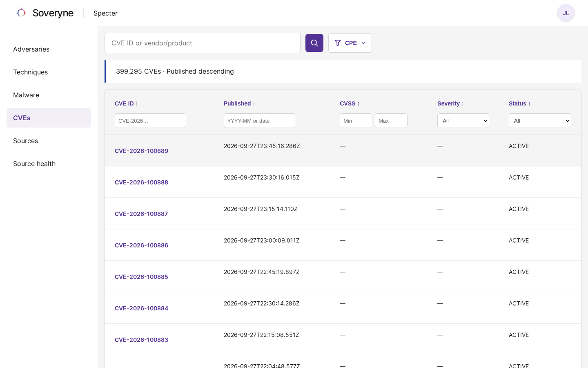
Task: Click the Soveryne logo icon
Action: [x=21, y=13]
